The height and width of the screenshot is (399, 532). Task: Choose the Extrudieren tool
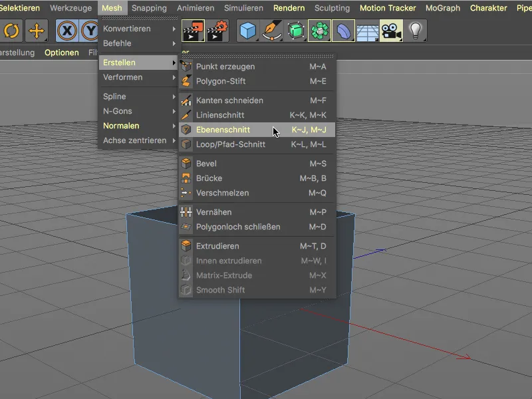click(257, 246)
